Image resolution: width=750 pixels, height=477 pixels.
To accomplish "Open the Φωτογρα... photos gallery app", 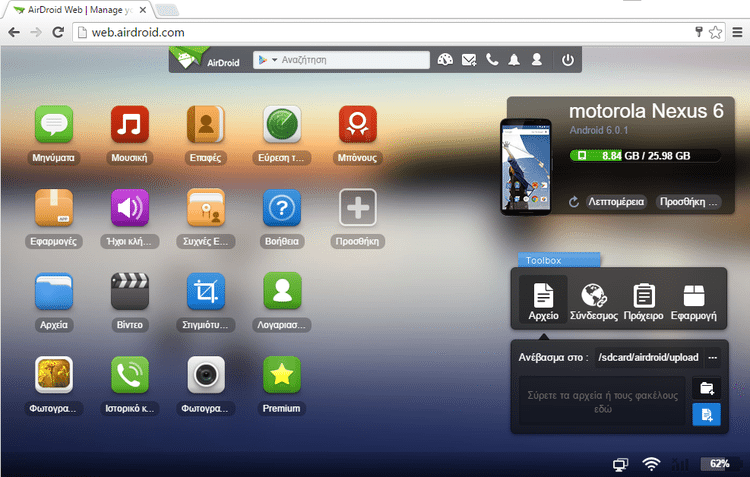I will click(x=54, y=375).
